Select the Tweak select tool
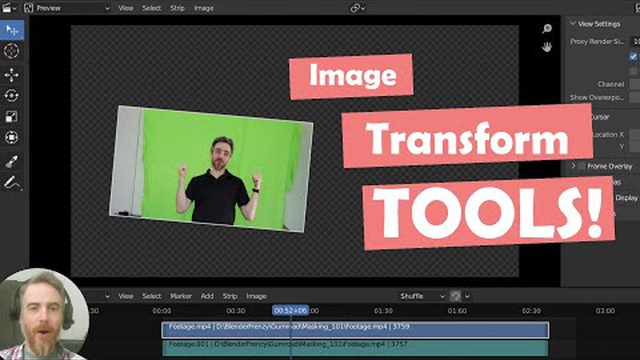 [12, 30]
